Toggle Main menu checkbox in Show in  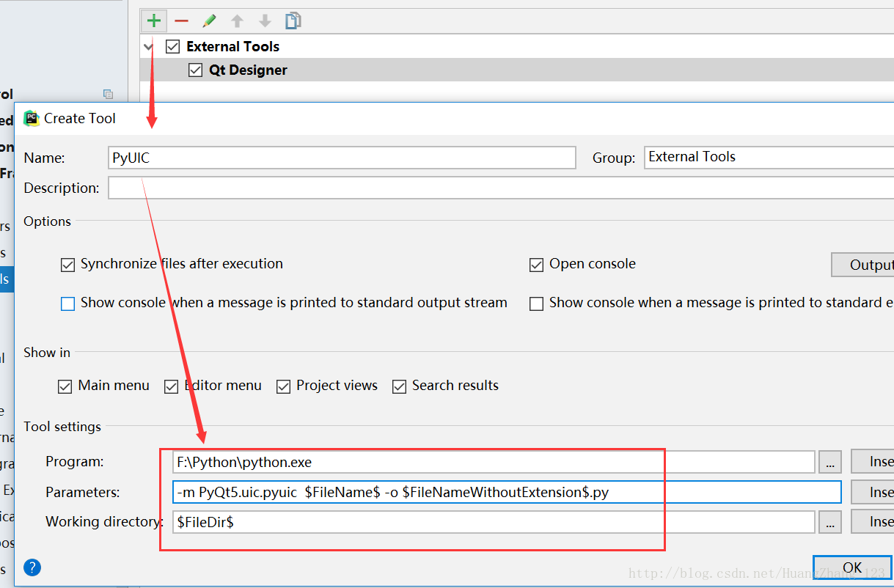[65, 386]
